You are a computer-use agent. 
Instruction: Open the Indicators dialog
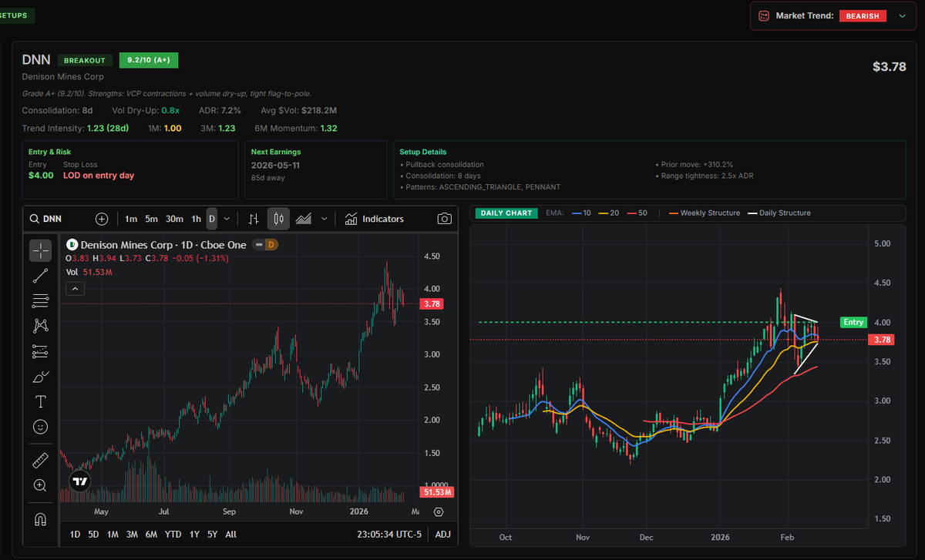click(374, 219)
